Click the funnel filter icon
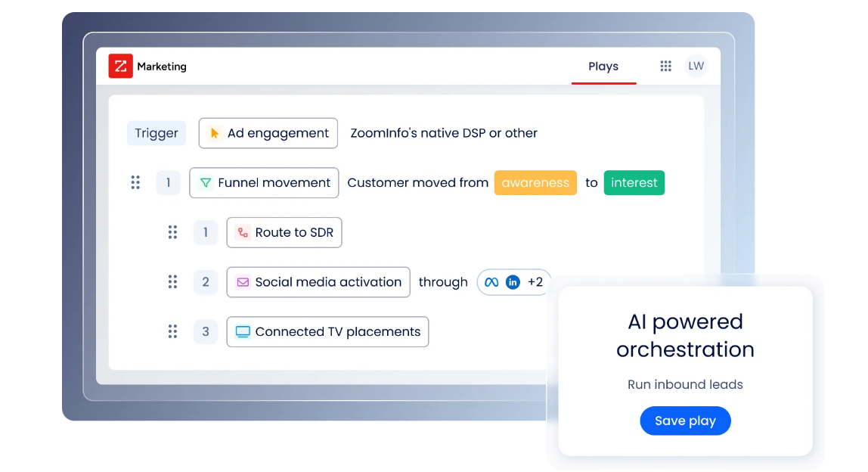Image resolution: width=868 pixels, height=472 pixels. pyautogui.click(x=206, y=182)
